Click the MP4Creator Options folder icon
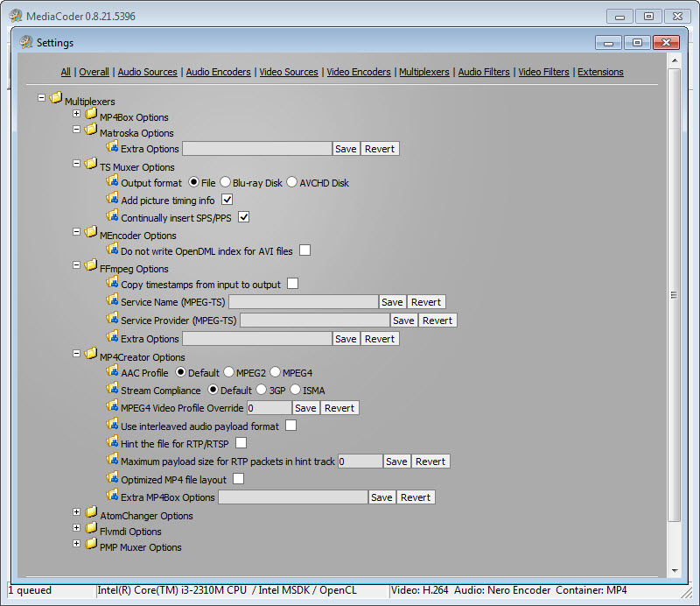Image resolution: width=700 pixels, height=606 pixels. [x=91, y=355]
